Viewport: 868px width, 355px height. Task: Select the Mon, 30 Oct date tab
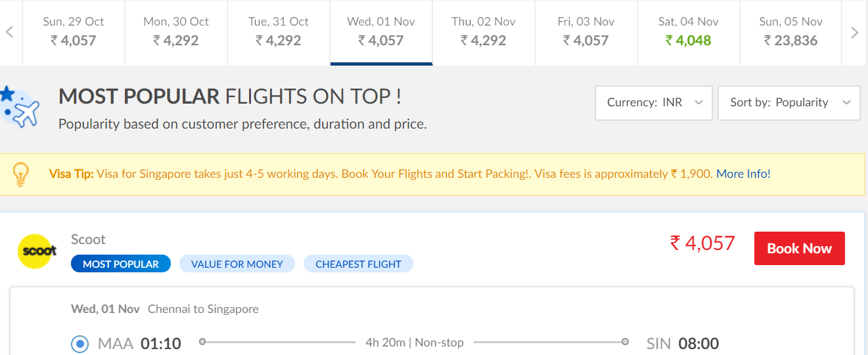click(x=176, y=31)
